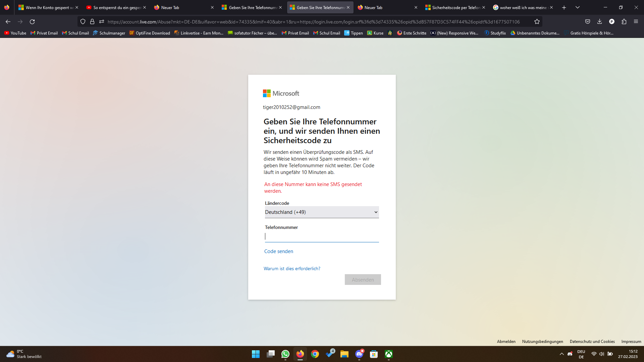This screenshot has height=362, width=644.
Task: Switch to the Sicherheitscode per Telefon tab
Action: pos(454,7)
